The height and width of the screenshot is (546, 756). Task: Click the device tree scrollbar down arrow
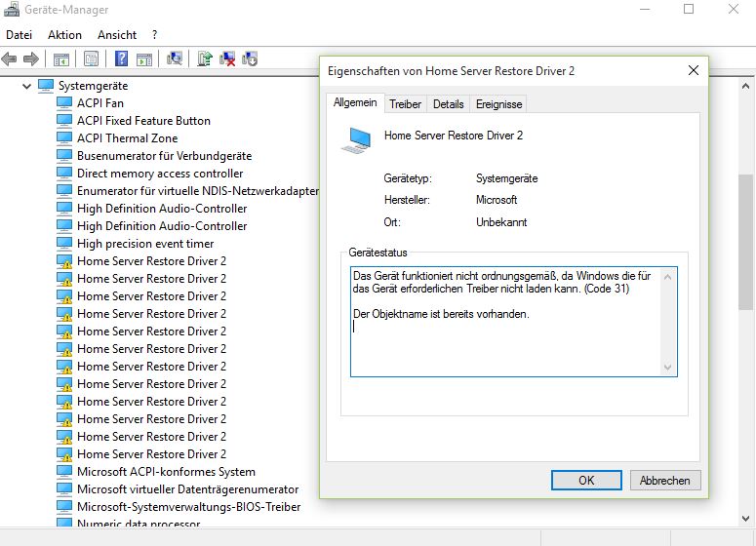pyautogui.click(x=746, y=519)
